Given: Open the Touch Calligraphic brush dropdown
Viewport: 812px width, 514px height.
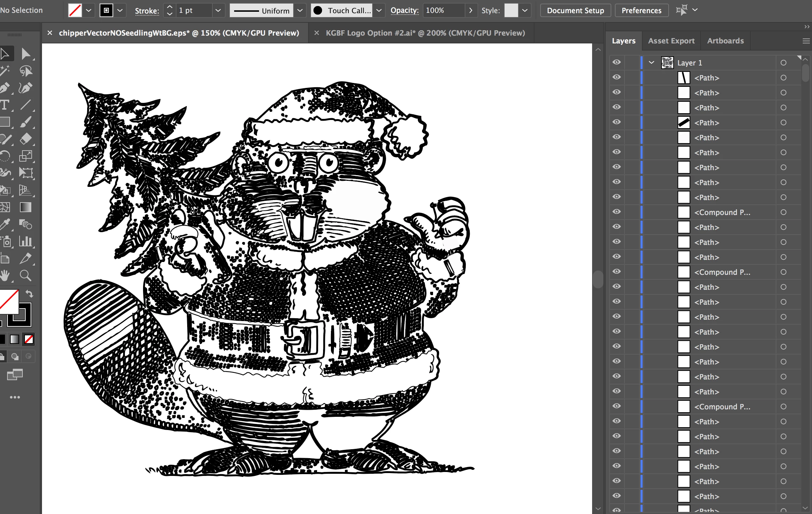Looking at the screenshot, I should [x=379, y=10].
